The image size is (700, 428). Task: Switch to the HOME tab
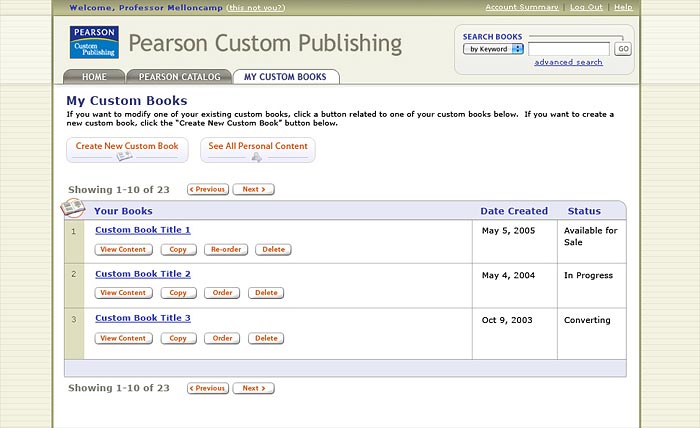[94, 77]
